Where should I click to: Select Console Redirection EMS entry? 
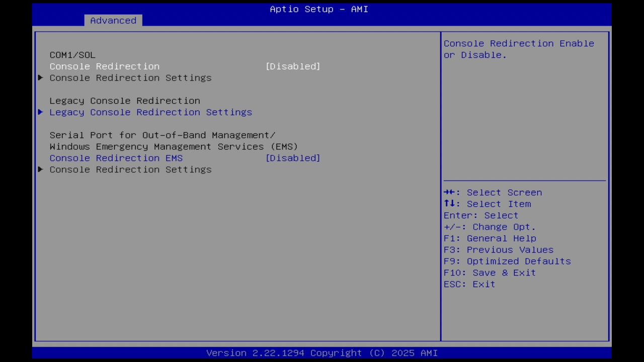pos(116,158)
